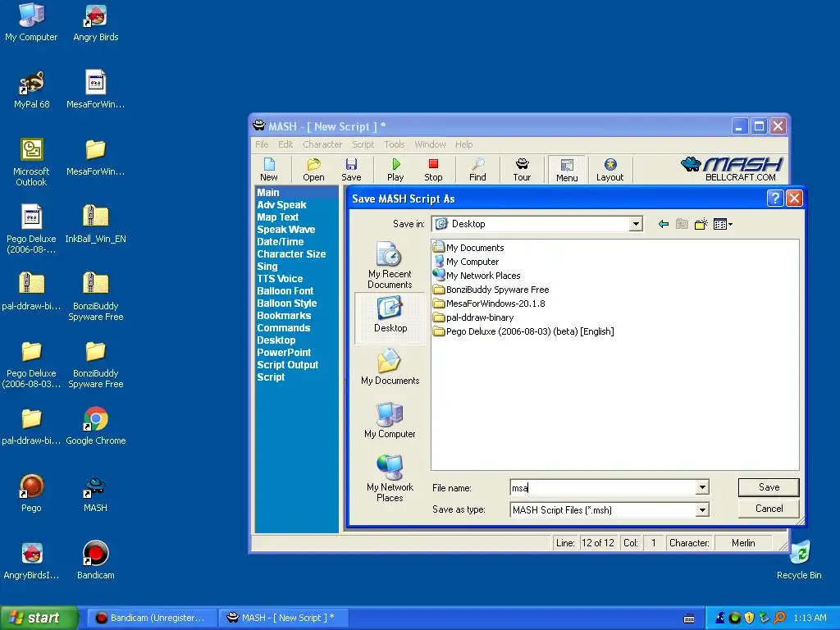Select Adv Speak in MASH sidebar

tap(282, 204)
